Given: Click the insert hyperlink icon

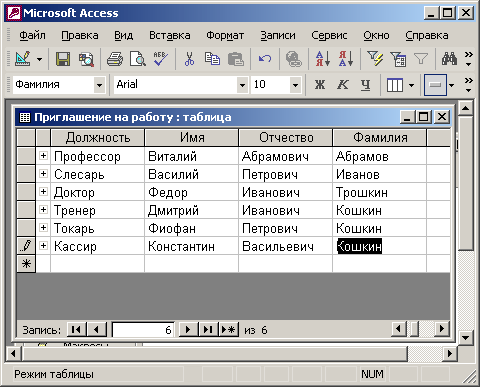Looking at the screenshot, I should (x=294, y=59).
